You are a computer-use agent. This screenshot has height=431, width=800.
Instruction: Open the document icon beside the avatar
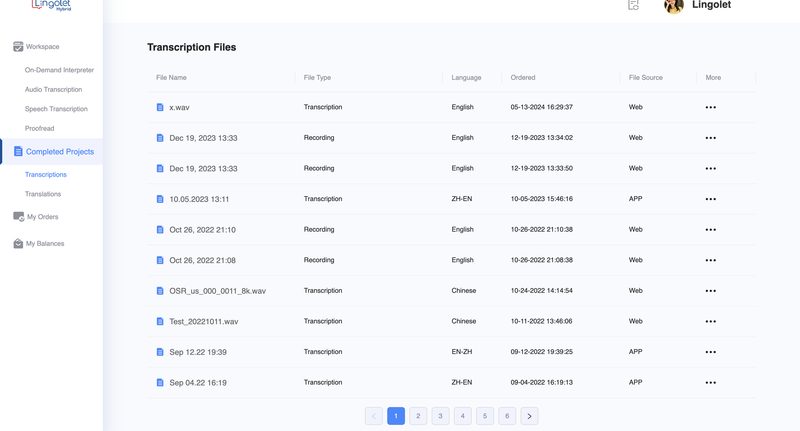tap(633, 5)
